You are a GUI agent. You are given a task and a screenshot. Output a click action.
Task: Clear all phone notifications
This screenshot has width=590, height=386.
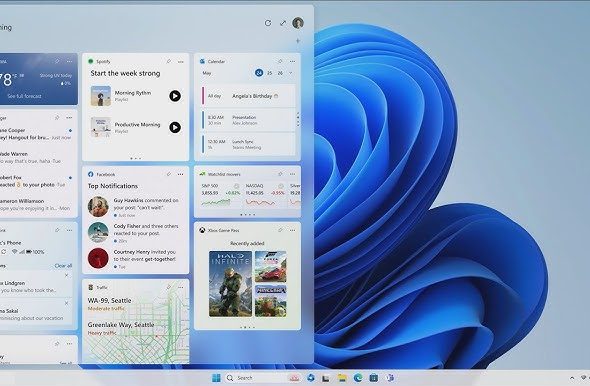63,266
